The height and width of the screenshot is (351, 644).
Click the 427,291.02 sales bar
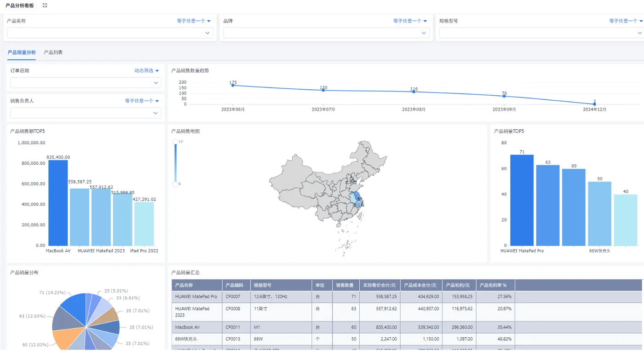pyautogui.click(x=144, y=224)
